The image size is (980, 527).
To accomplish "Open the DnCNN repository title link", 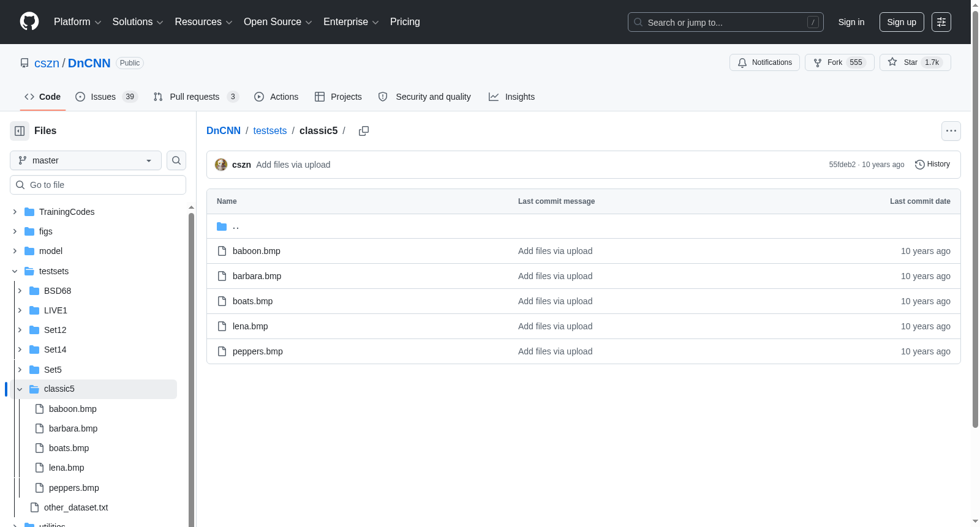I will click(x=89, y=63).
